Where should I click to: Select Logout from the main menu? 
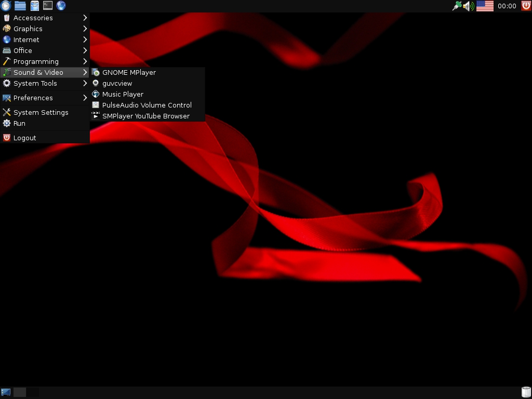(24, 138)
